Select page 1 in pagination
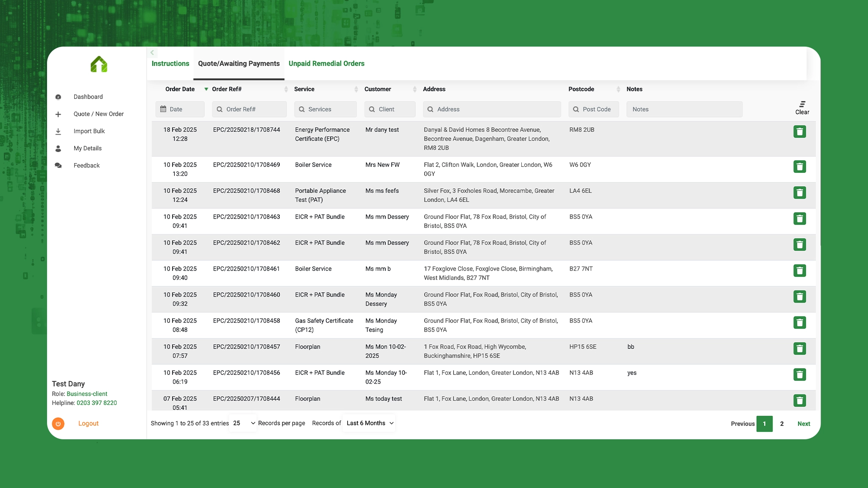This screenshot has height=488, width=868. point(764,424)
